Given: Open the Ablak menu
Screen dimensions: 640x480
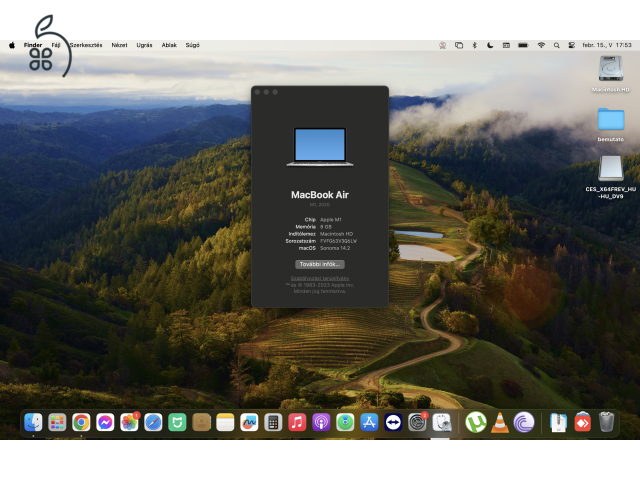Looking at the screenshot, I should click(x=169, y=45).
